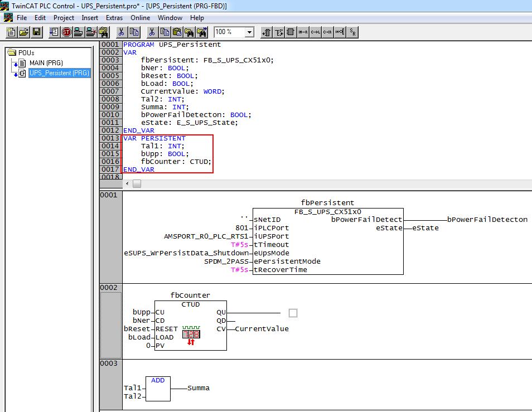Stop the PLC with the red ST icon
This screenshot has height=412, width=532.
pyautogui.click(x=66, y=32)
